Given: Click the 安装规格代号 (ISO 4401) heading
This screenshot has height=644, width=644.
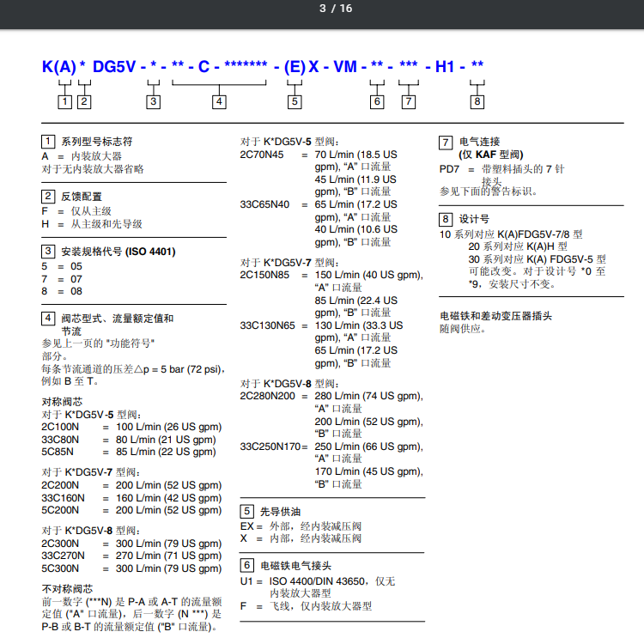Looking at the screenshot, I should [x=118, y=252].
